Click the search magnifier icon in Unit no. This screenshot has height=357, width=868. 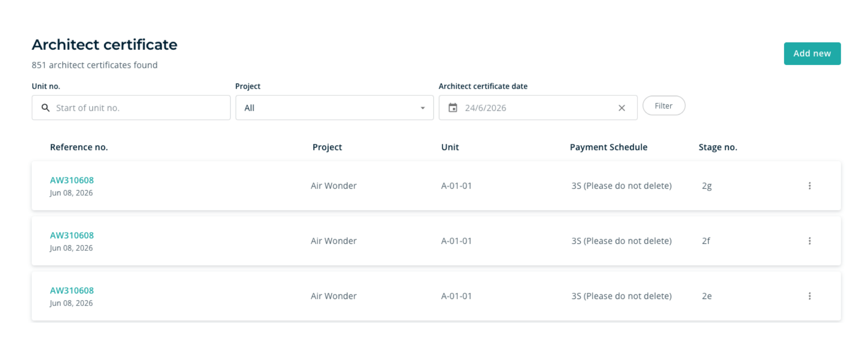(46, 108)
